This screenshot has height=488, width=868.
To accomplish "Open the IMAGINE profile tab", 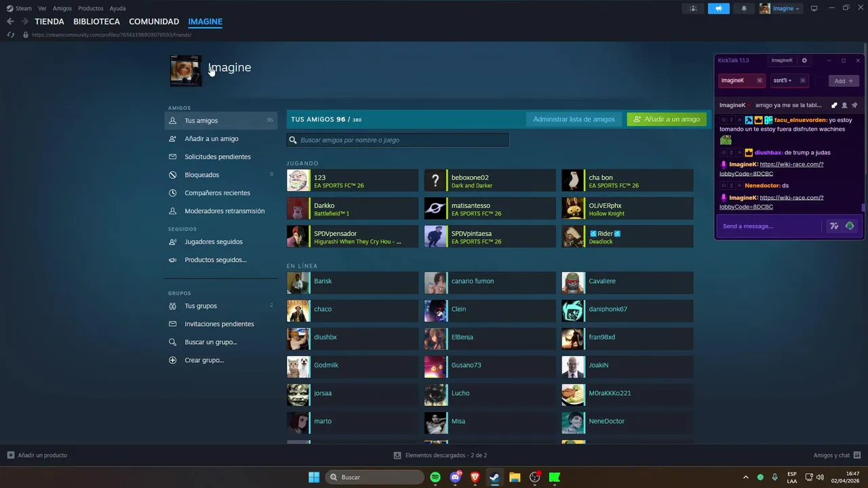I will pyautogui.click(x=205, y=22).
